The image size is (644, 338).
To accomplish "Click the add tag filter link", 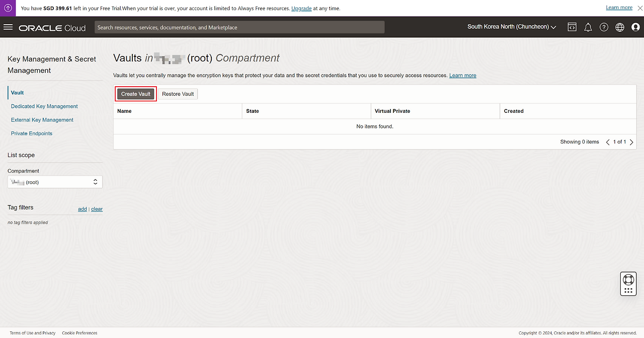I will coord(82,209).
